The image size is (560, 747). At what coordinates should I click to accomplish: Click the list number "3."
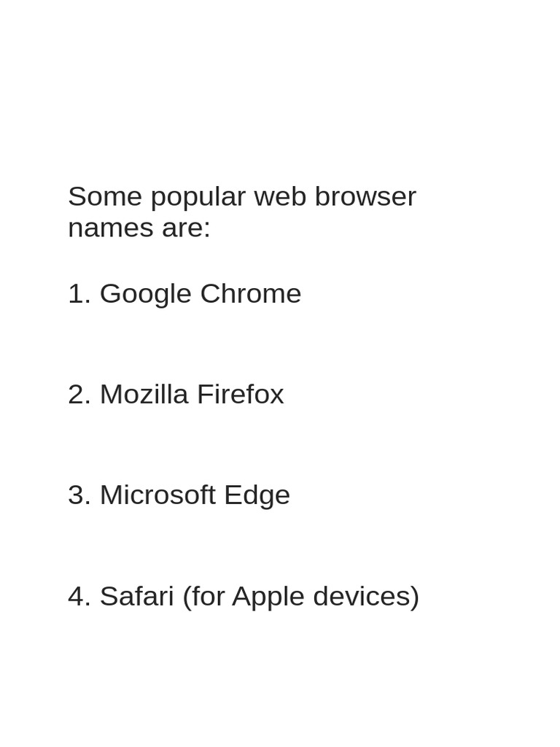click(x=79, y=495)
